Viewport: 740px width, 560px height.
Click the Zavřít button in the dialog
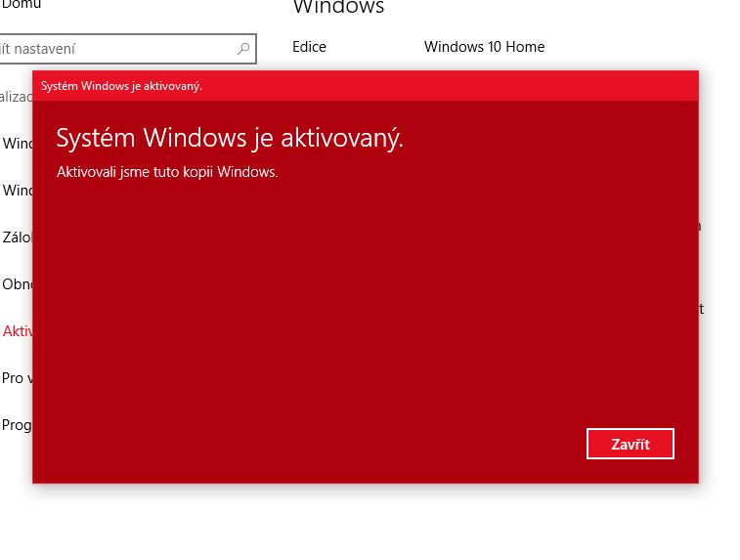[631, 444]
